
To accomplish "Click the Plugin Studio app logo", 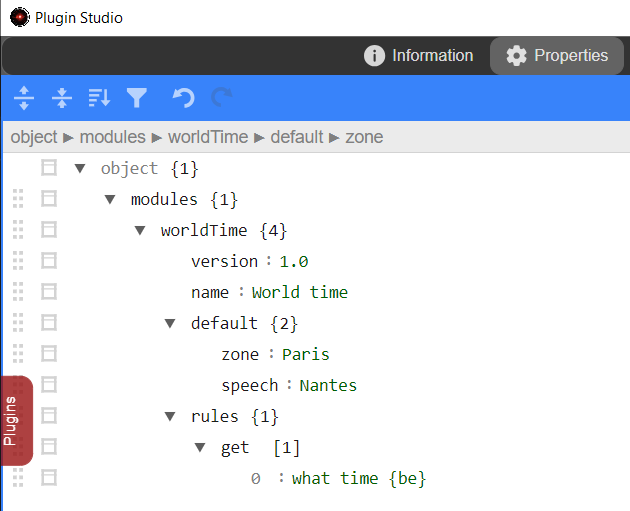I will (20, 18).
